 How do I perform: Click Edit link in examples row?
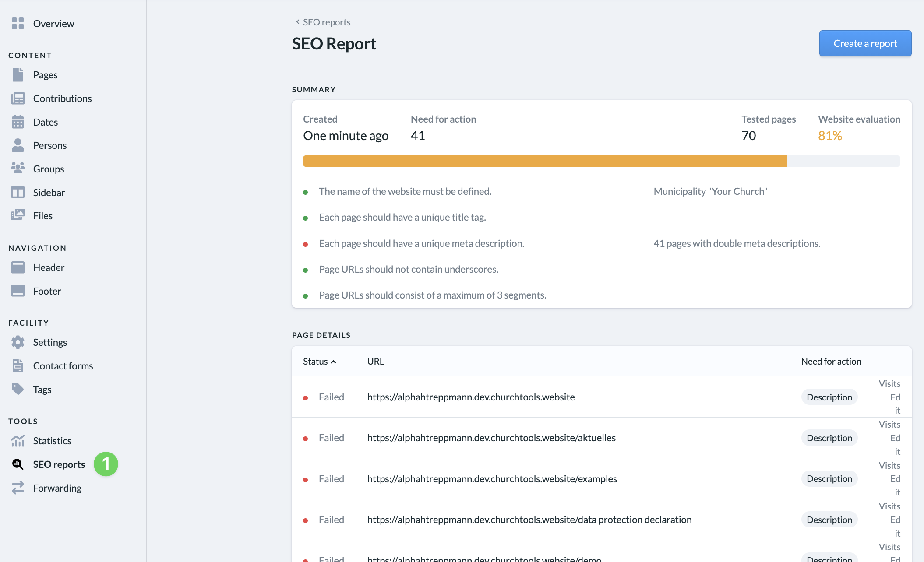895,485
